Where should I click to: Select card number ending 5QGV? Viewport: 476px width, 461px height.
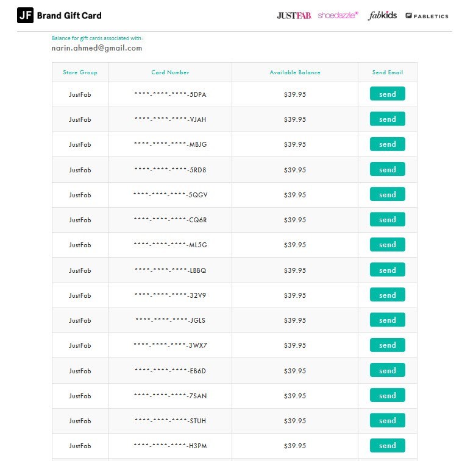[170, 195]
